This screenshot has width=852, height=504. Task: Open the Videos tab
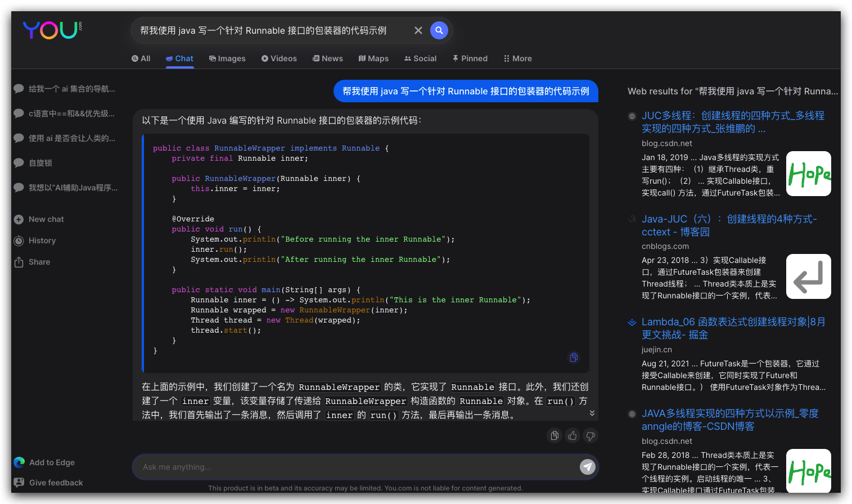(279, 58)
